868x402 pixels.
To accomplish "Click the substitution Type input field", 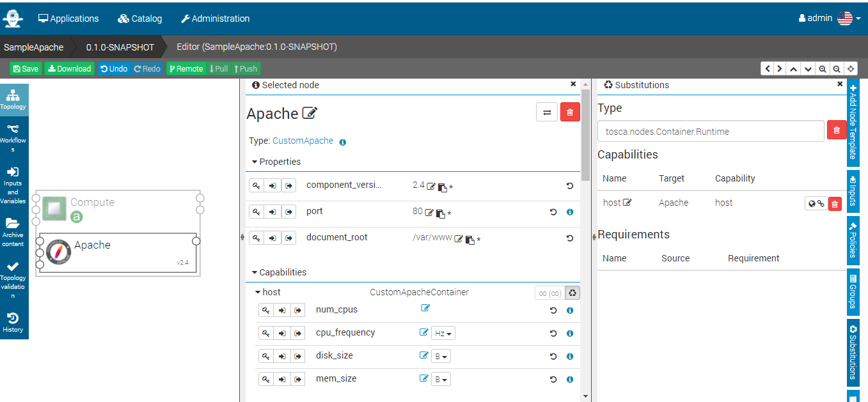I will point(710,132).
